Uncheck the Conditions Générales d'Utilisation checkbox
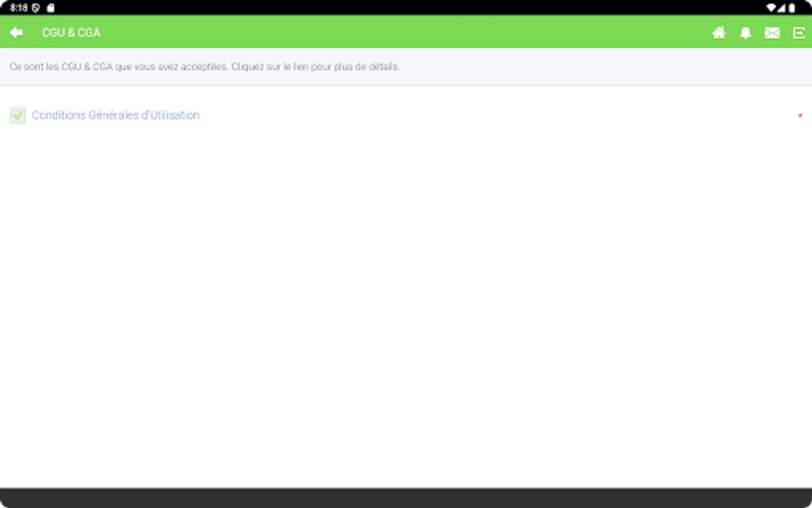 (x=17, y=115)
